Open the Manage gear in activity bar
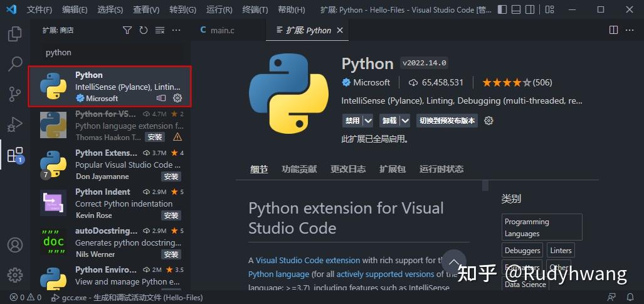 click(15, 274)
